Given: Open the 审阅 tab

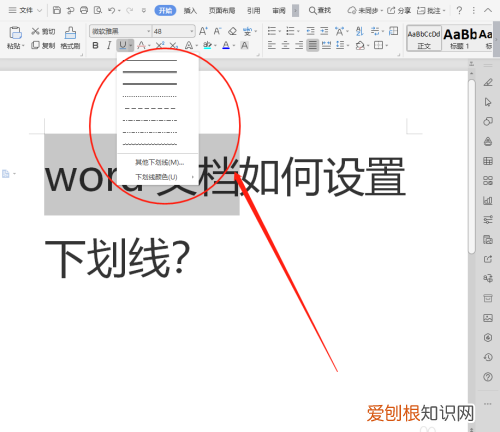Looking at the screenshot, I should click(279, 11).
